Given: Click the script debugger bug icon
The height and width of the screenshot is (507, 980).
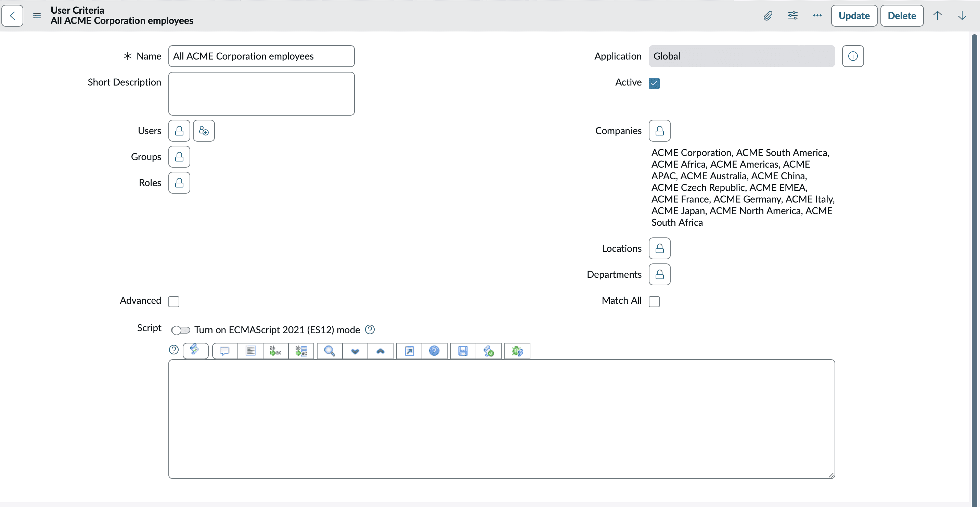Looking at the screenshot, I should pos(517,351).
